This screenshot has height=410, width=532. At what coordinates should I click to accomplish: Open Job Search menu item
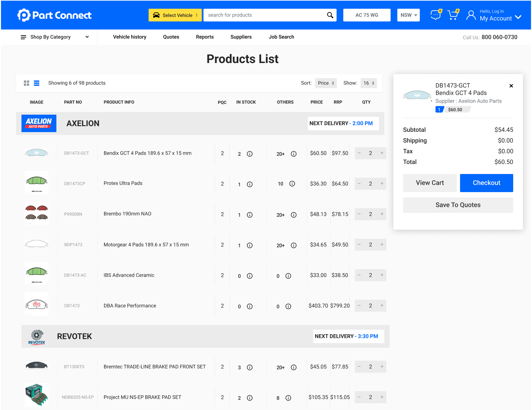[x=281, y=37]
